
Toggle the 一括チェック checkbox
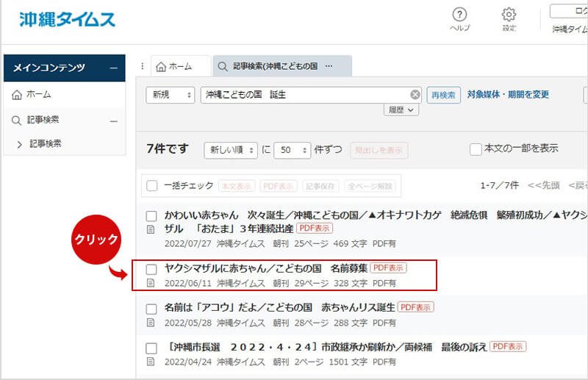(x=151, y=186)
